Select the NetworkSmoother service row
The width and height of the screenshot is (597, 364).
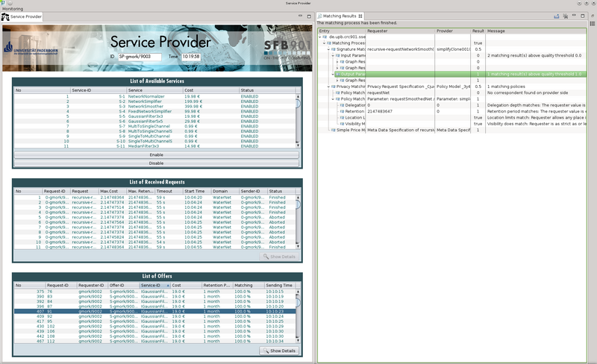coord(155,107)
